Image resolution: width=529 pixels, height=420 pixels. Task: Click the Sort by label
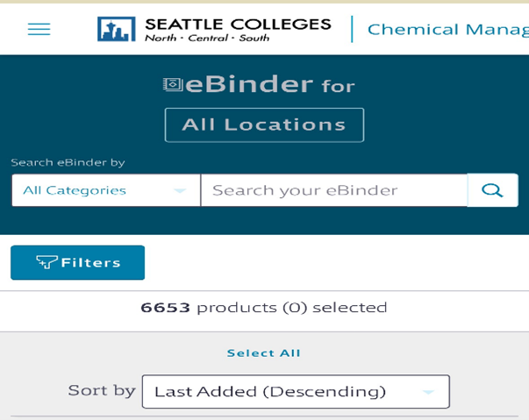point(102,391)
